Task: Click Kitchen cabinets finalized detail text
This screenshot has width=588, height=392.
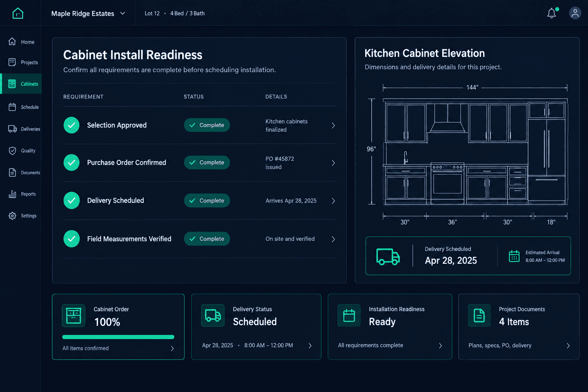Action: pyautogui.click(x=286, y=126)
